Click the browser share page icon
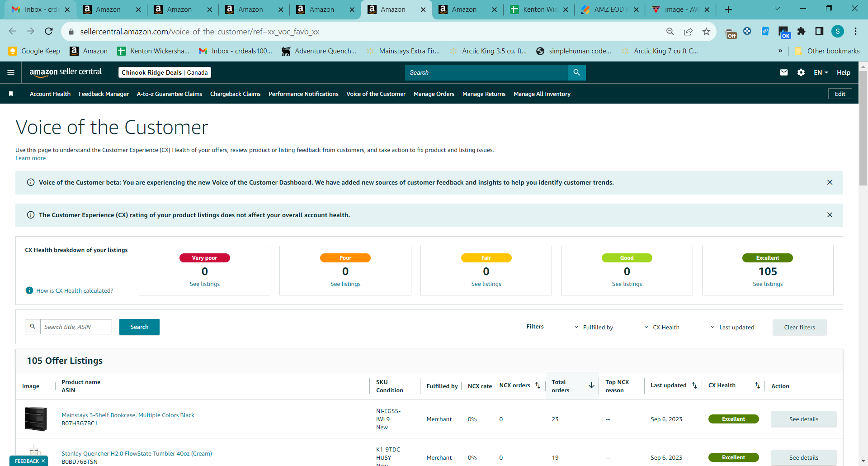 coord(688,31)
